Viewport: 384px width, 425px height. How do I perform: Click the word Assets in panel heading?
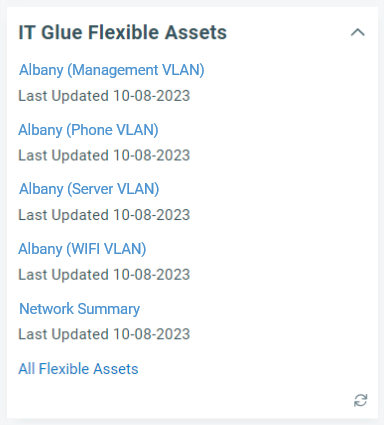click(x=195, y=32)
